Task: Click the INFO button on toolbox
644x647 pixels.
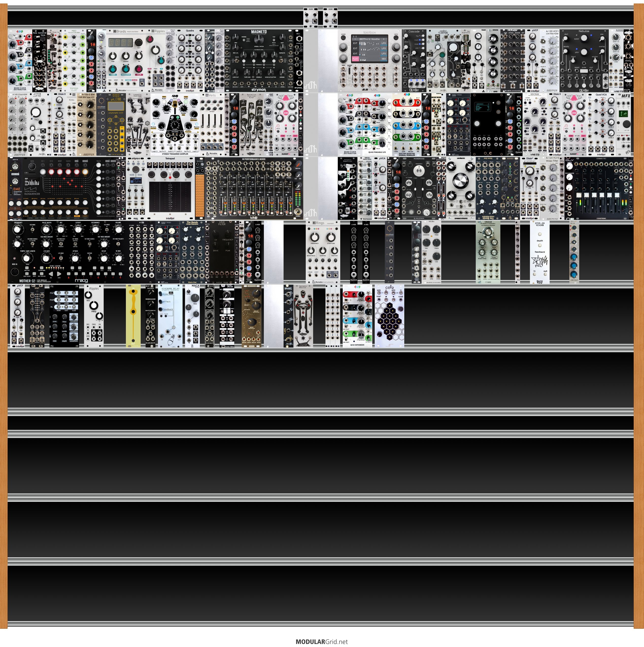Action: coord(396,38)
